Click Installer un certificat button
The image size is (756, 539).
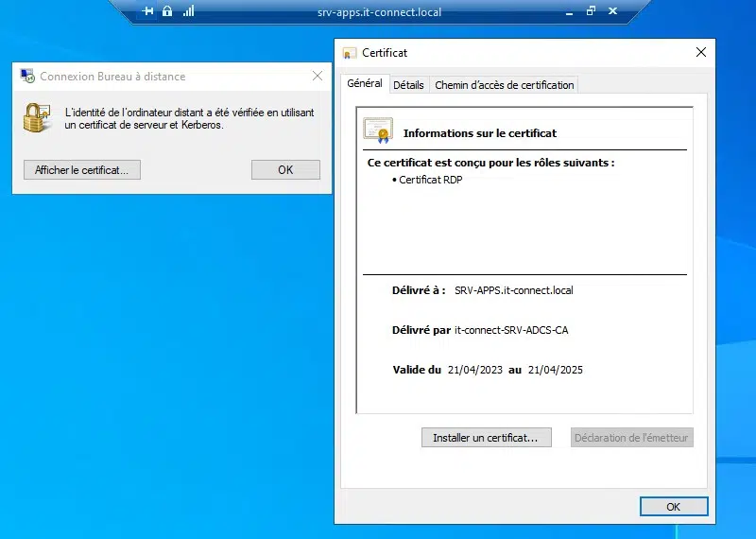click(x=487, y=438)
